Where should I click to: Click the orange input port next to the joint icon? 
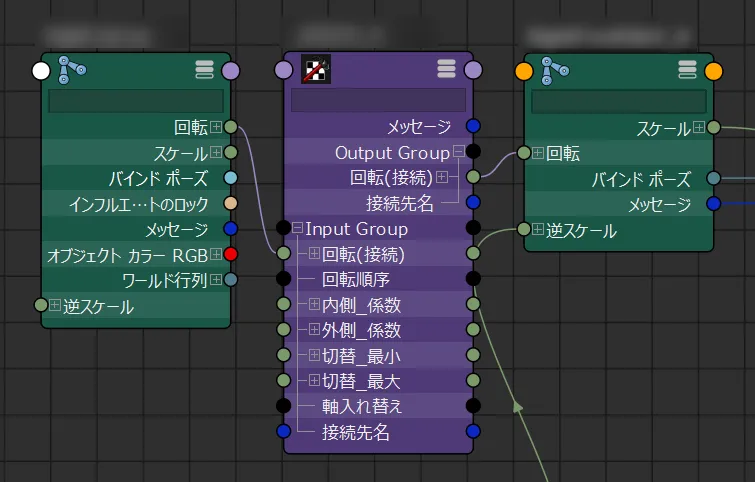(x=524, y=71)
